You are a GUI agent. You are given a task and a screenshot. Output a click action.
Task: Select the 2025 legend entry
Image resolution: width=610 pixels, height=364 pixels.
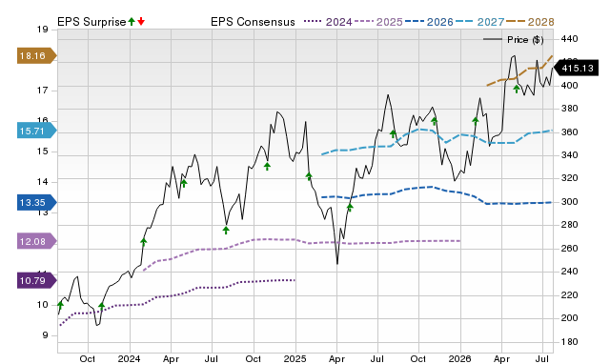[x=378, y=22]
